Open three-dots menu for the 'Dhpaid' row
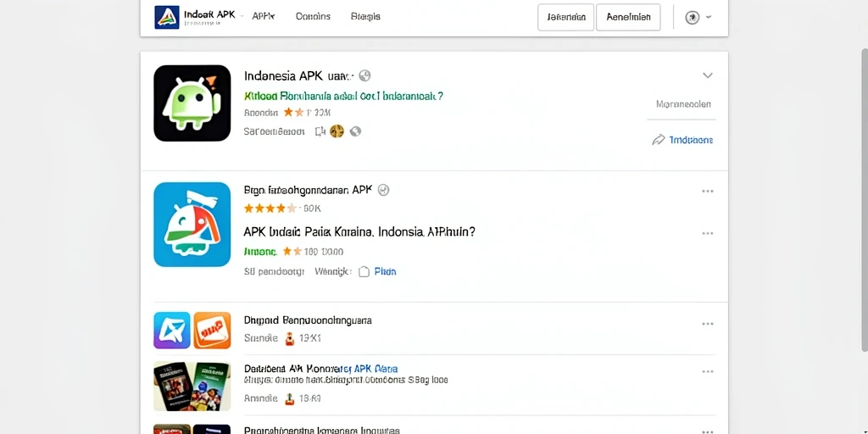This screenshot has height=434, width=868. (x=708, y=324)
